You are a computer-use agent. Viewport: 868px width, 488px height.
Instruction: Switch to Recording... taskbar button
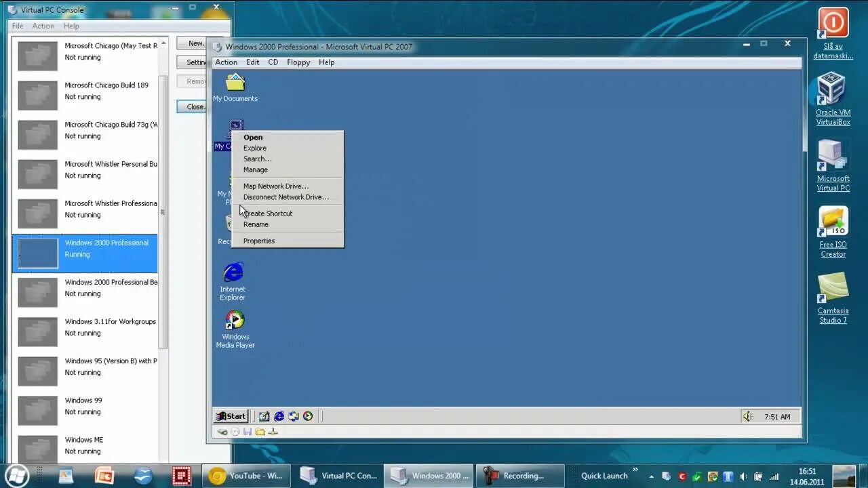coord(520,476)
